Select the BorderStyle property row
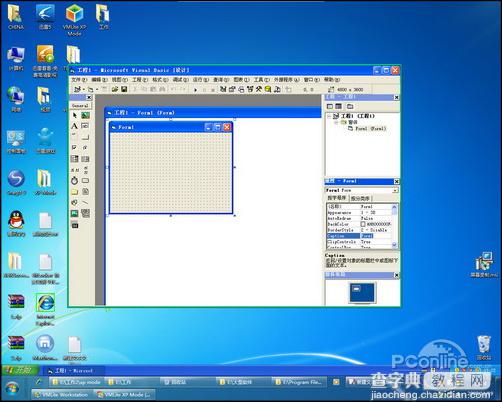The height and width of the screenshot is (402, 502). 359,230
